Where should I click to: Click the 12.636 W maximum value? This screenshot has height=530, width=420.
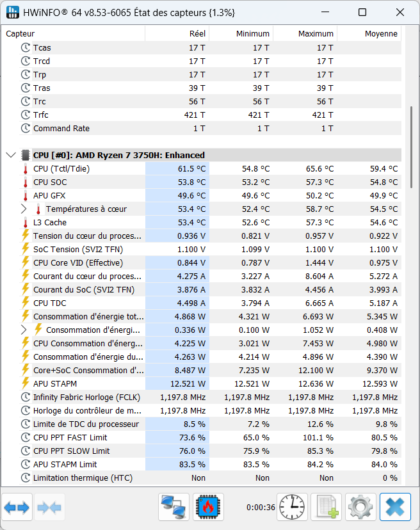point(316,383)
